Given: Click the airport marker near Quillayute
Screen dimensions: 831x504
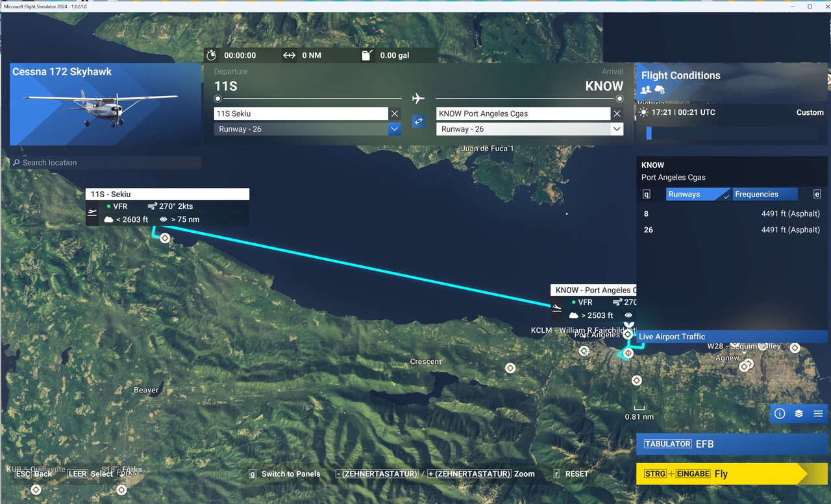Looking at the screenshot, I should point(36,490).
